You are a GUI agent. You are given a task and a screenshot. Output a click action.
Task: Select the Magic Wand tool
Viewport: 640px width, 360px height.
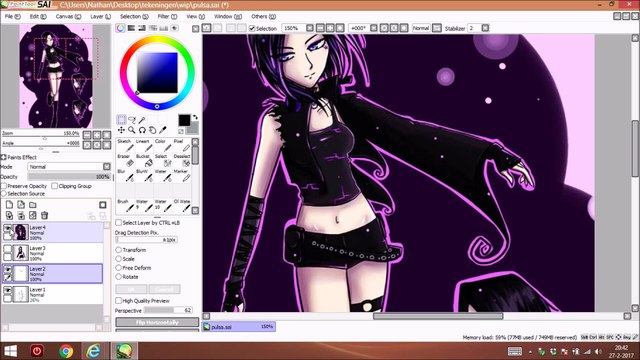(142, 120)
